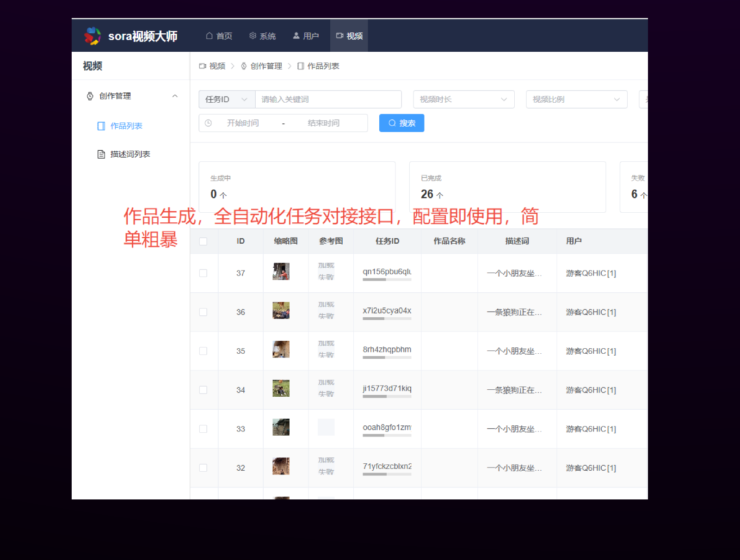Viewport: 740px width, 560px height.
Task: Click the gear icon beside 系统
Action: pos(253,36)
